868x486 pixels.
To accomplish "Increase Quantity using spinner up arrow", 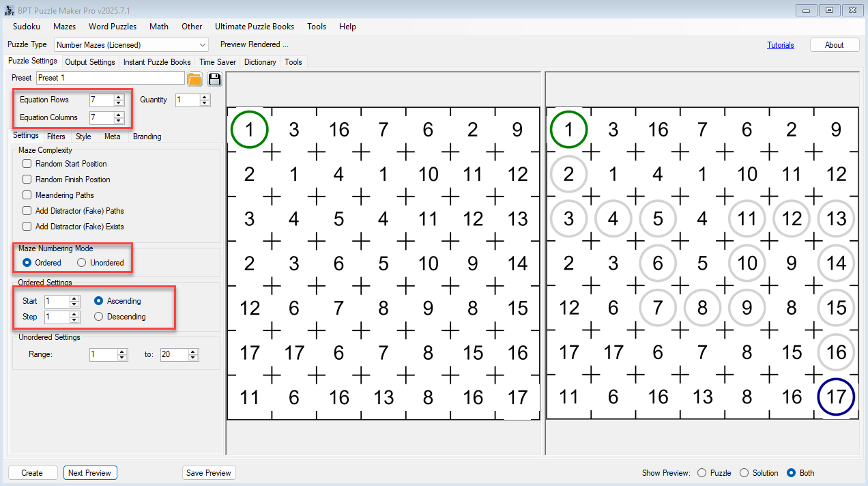I will pyautogui.click(x=205, y=97).
